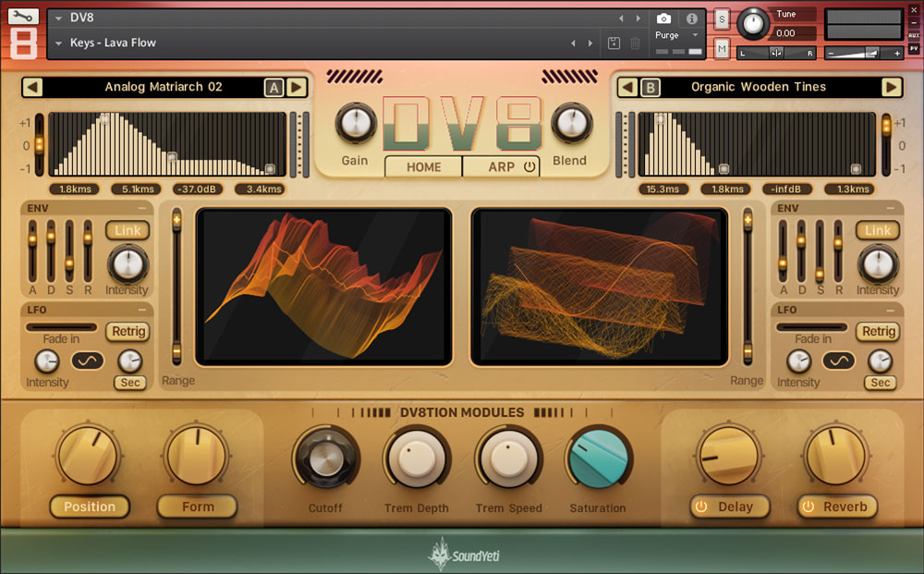Click the Tune knob in the header
Image resolution: width=924 pixels, height=574 pixels.
click(753, 24)
